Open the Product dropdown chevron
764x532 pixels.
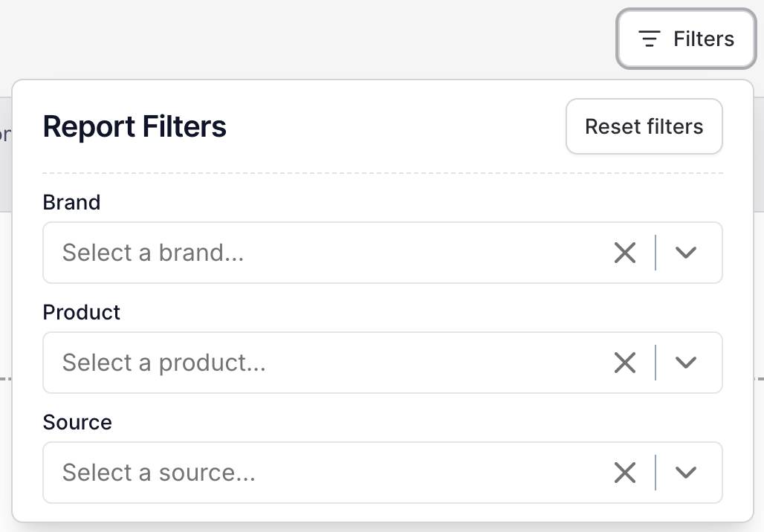tap(686, 363)
